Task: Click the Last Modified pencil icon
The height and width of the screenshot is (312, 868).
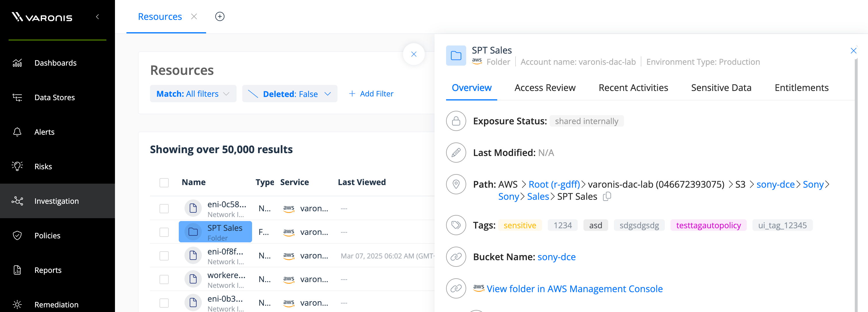Action: [x=456, y=153]
